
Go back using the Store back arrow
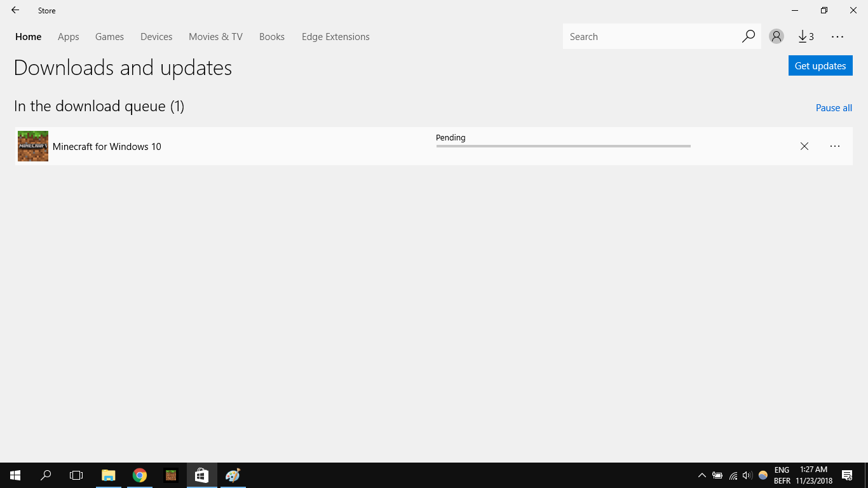pyautogui.click(x=15, y=10)
